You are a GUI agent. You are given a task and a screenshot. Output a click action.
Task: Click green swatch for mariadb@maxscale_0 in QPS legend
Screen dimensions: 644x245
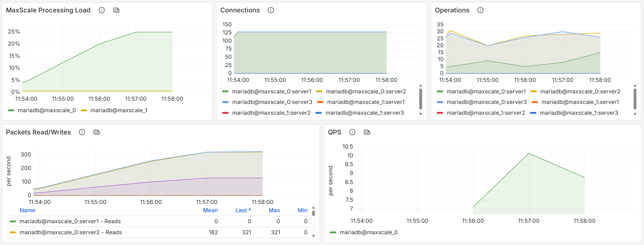point(333,232)
